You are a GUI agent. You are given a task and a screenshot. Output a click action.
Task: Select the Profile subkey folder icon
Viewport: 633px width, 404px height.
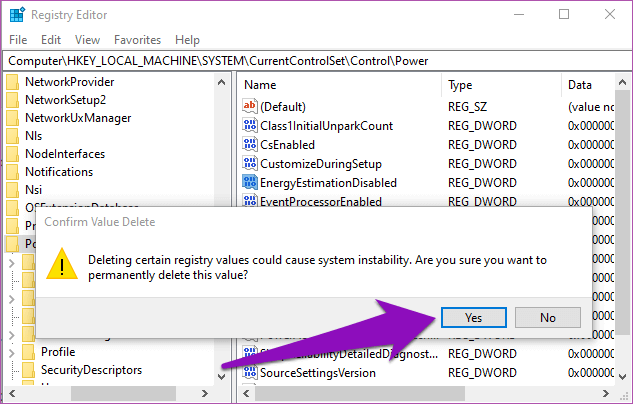pos(28,352)
